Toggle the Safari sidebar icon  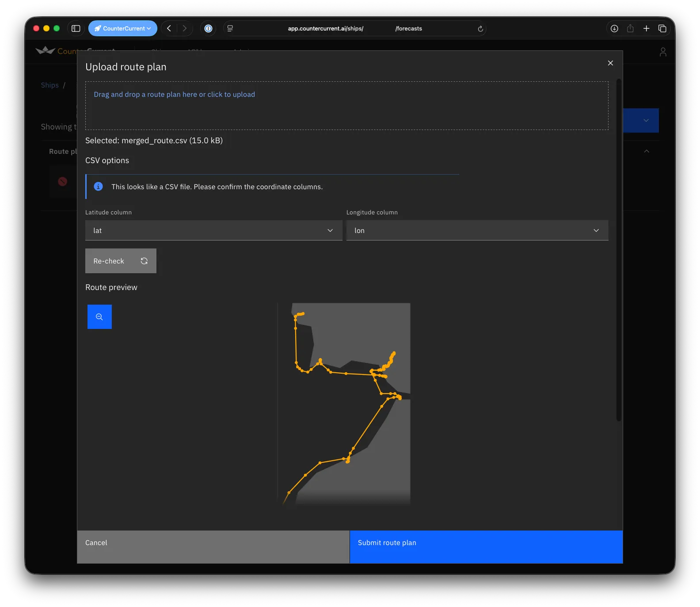76,28
